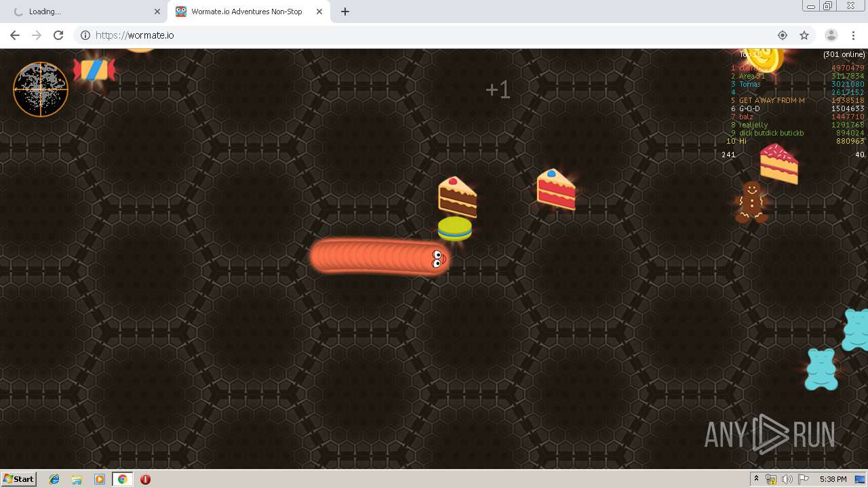Click the action center flag in the tray
868x488 pixels.
point(804,479)
